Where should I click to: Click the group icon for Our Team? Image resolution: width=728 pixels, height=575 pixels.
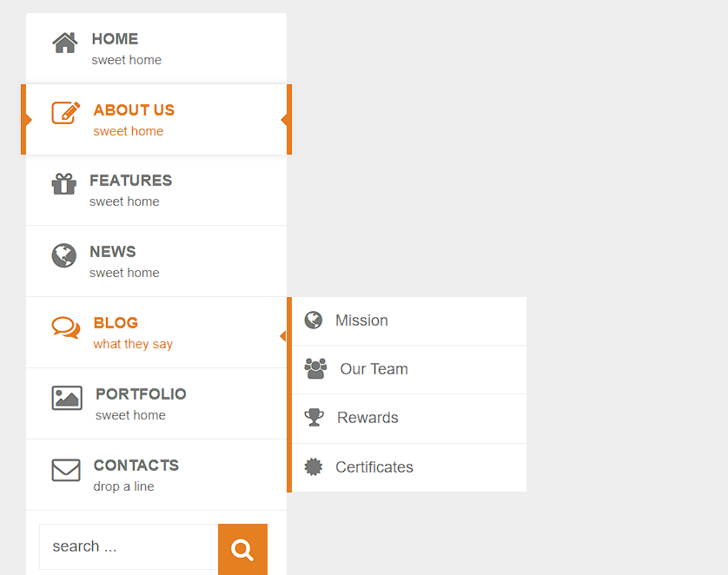click(x=315, y=368)
